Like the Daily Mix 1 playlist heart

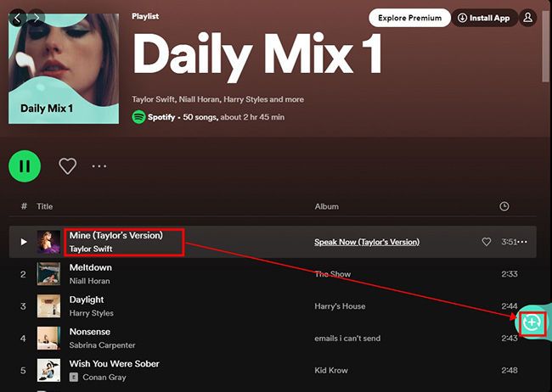coord(68,166)
